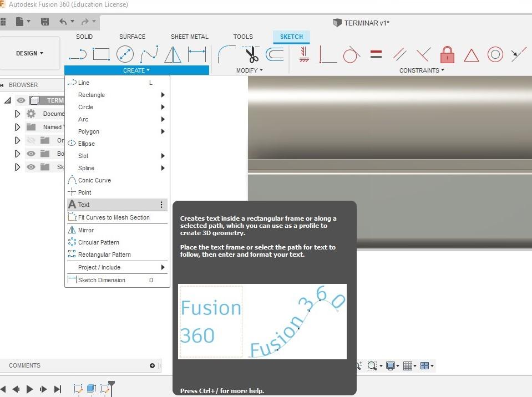Choose Text from the Create menu
Image resolution: width=532 pixels, height=397 pixels.
pos(118,205)
